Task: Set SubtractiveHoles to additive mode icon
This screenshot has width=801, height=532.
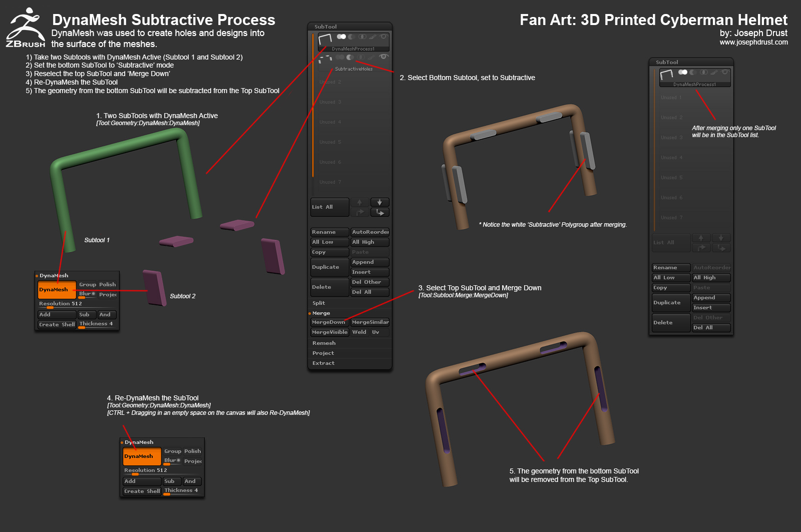Action: point(341,57)
